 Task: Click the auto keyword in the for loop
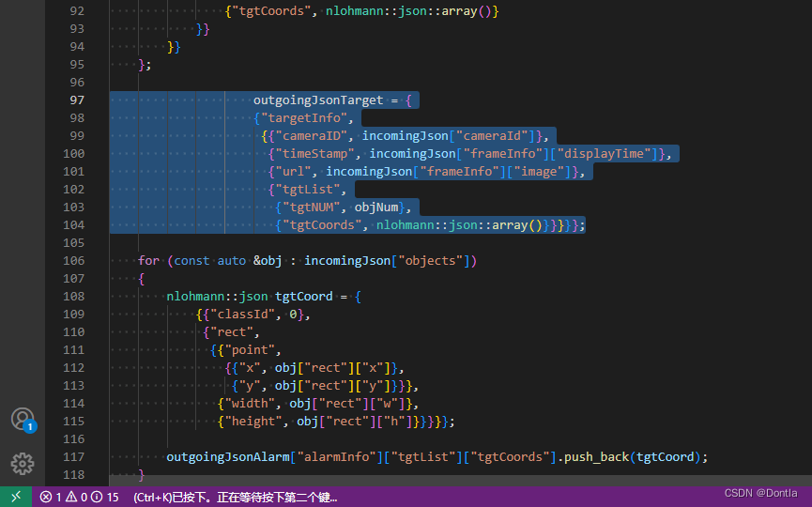click(232, 260)
